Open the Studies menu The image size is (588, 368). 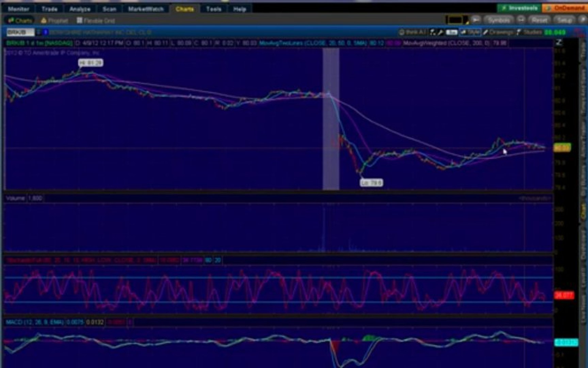pos(529,32)
